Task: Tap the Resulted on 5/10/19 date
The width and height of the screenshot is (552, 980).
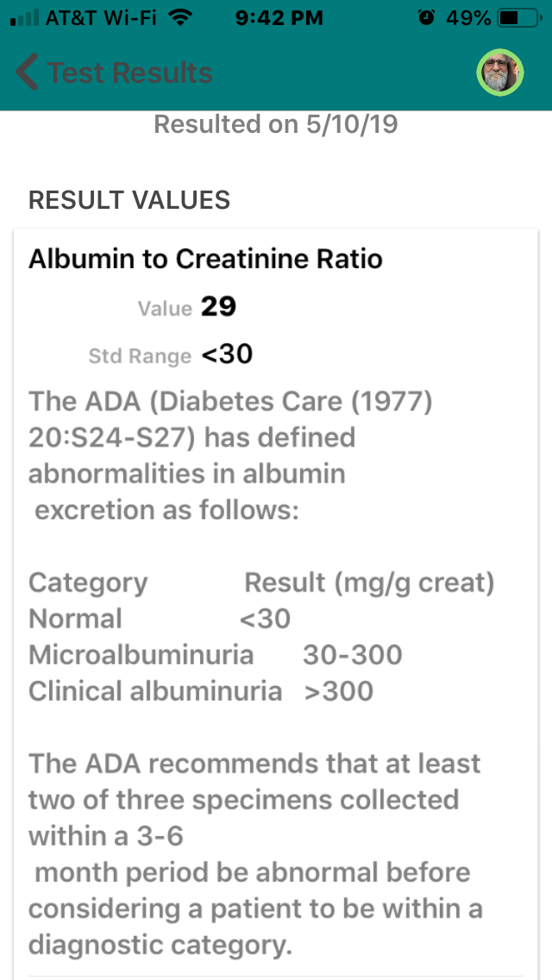Action: click(276, 124)
